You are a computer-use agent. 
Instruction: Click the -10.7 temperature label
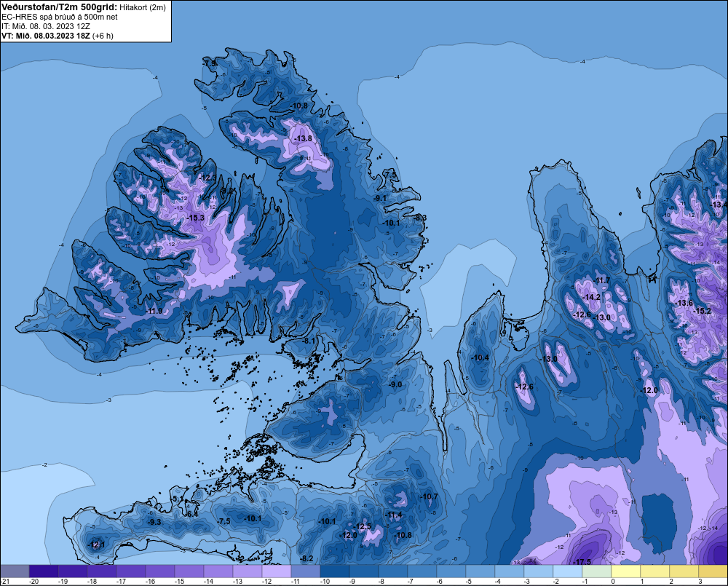[429, 496]
